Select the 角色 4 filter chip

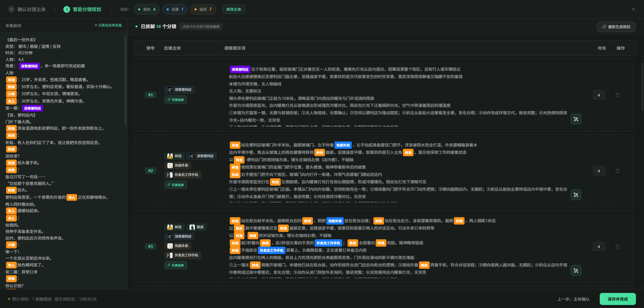click(147, 9)
